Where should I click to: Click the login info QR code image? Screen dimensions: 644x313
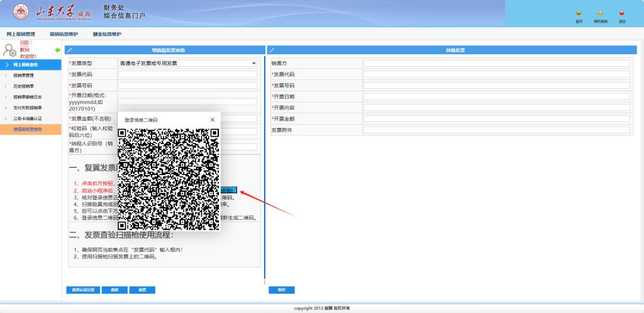pos(169,179)
